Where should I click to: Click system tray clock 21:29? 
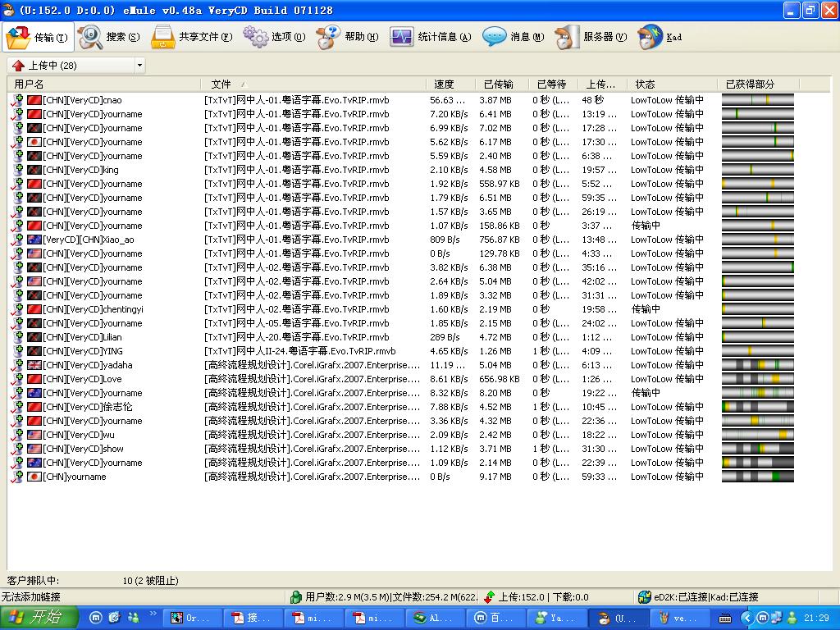click(x=816, y=619)
